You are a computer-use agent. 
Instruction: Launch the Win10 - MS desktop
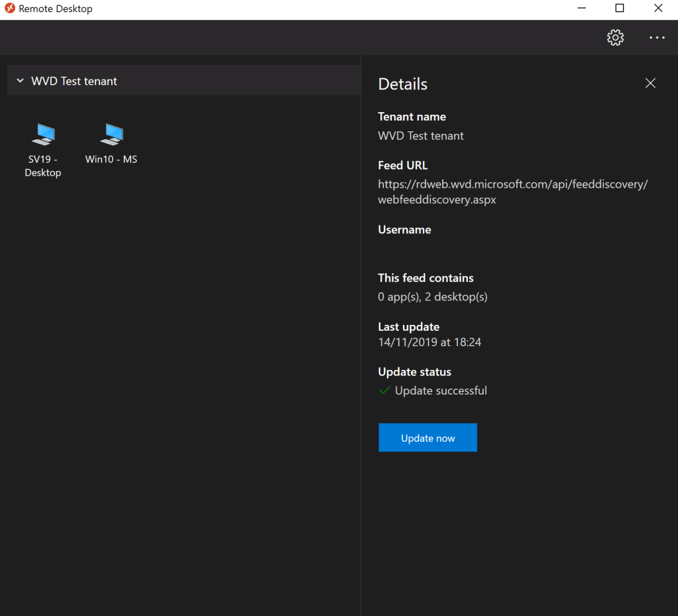pyautogui.click(x=111, y=144)
